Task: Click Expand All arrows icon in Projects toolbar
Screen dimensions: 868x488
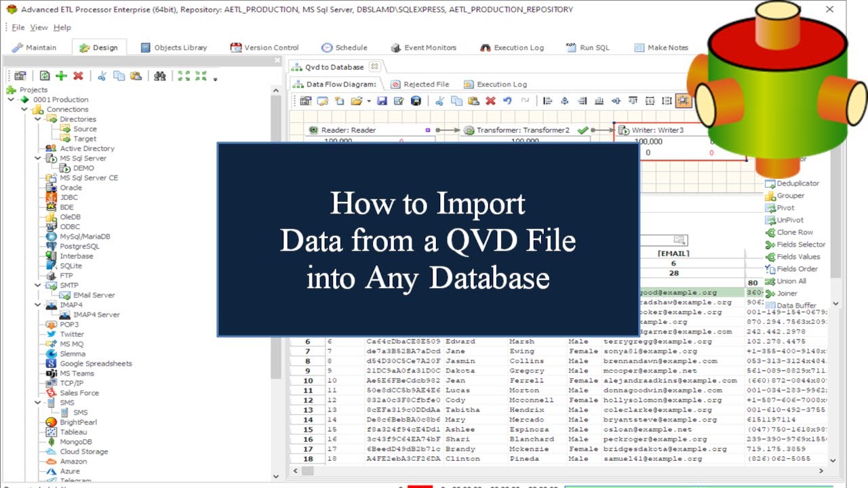Action: tap(184, 76)
